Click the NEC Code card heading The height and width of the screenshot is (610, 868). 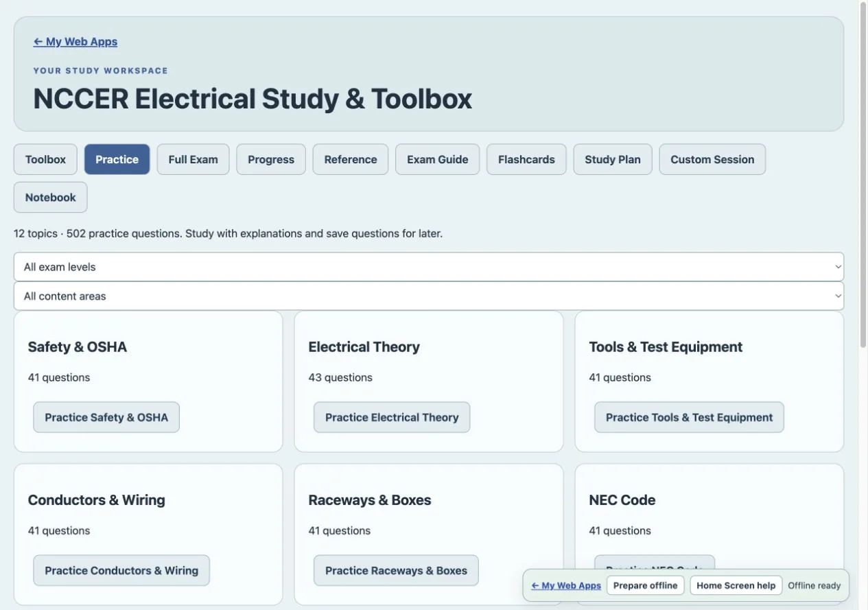coord(622,500)
